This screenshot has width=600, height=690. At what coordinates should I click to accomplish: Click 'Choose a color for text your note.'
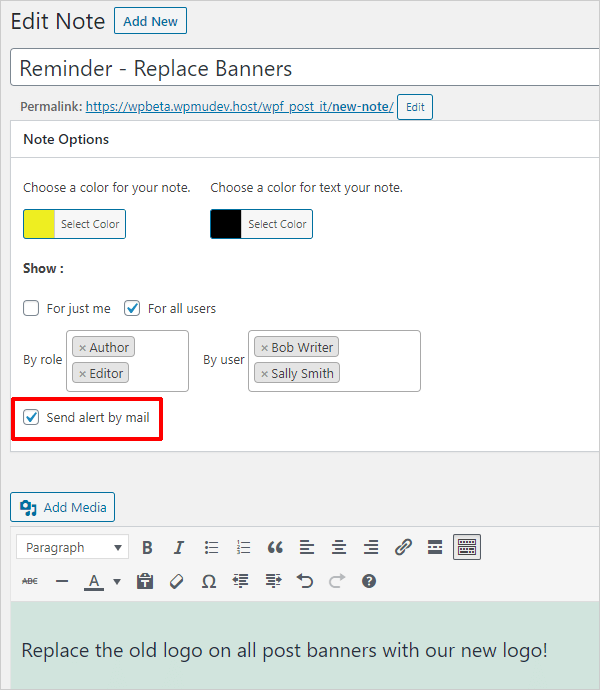(x=306, y=187)
